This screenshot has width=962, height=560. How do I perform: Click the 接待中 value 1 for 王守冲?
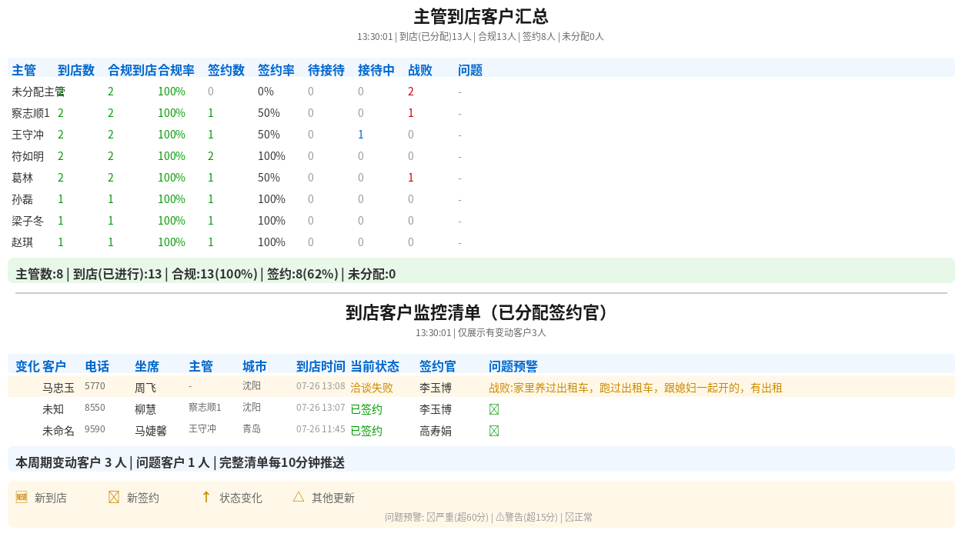(361, 135)
